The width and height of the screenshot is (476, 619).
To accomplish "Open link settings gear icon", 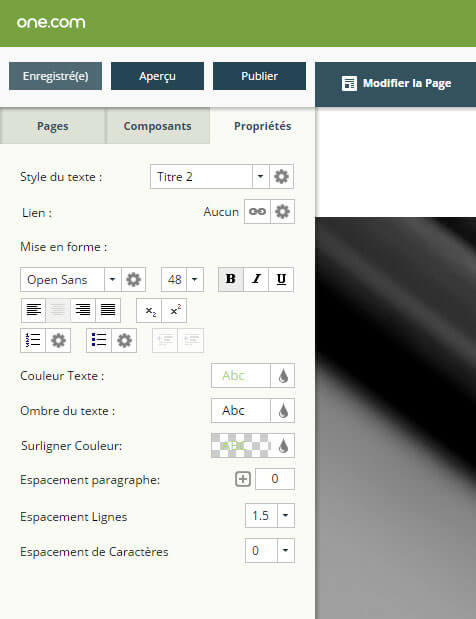I will click(282, 212).
